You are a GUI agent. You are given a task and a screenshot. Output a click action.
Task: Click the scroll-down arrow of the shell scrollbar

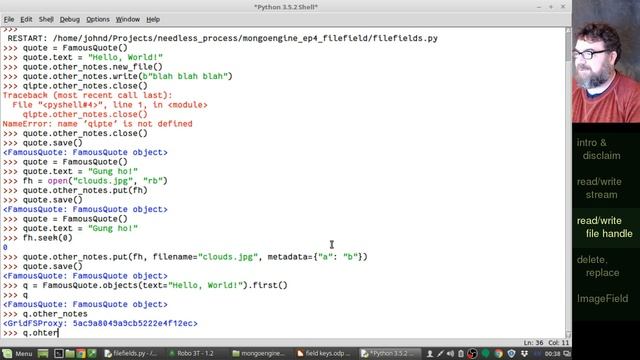(568, 334)
